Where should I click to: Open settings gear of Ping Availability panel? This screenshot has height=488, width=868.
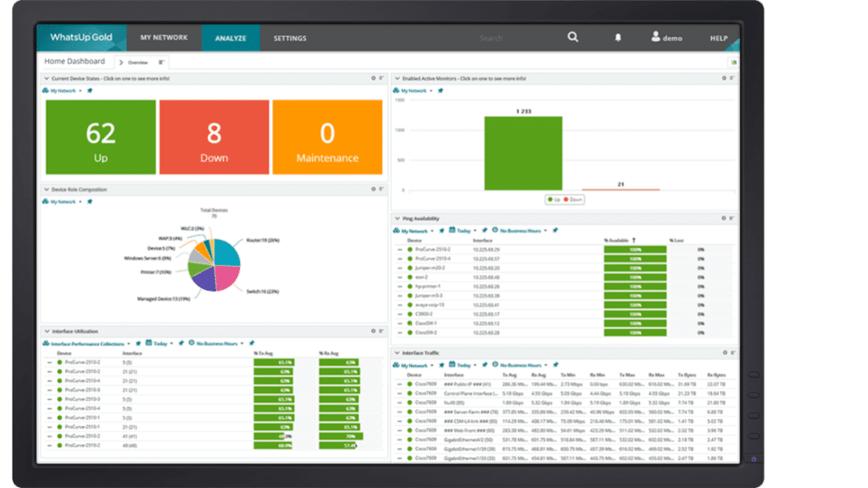pyautogui.click(x=724, y=218)
